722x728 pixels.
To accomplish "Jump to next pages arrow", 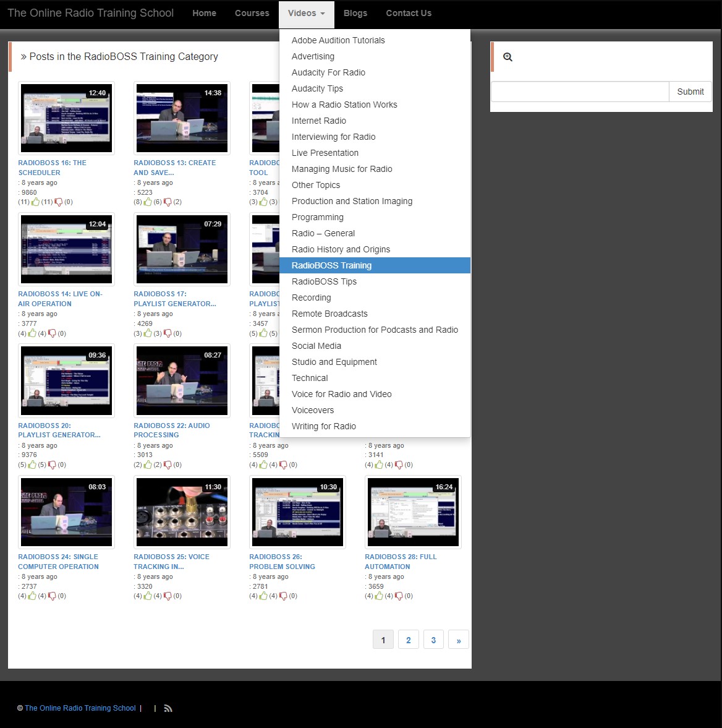I will 459,640.
